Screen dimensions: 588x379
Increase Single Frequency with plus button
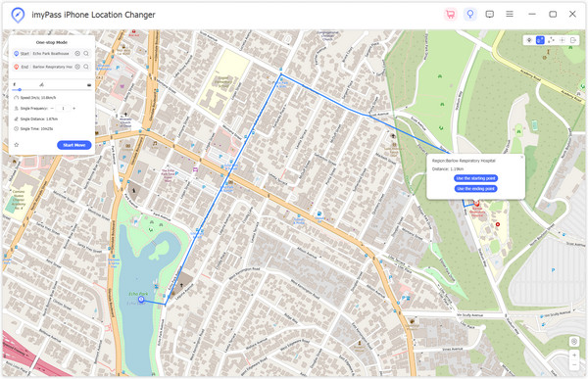tap(73, 109)
